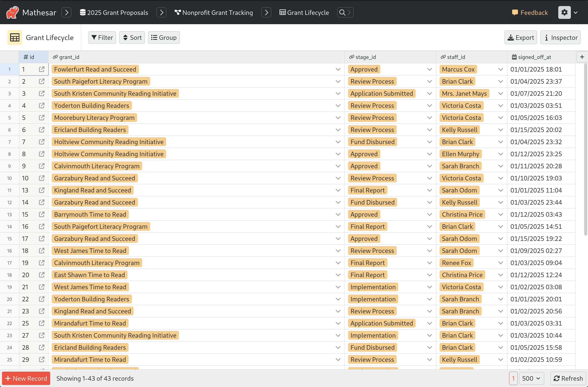Screen dimensions: 588x387
Task: Click the search icon in the toolbar
Action: 343,12
